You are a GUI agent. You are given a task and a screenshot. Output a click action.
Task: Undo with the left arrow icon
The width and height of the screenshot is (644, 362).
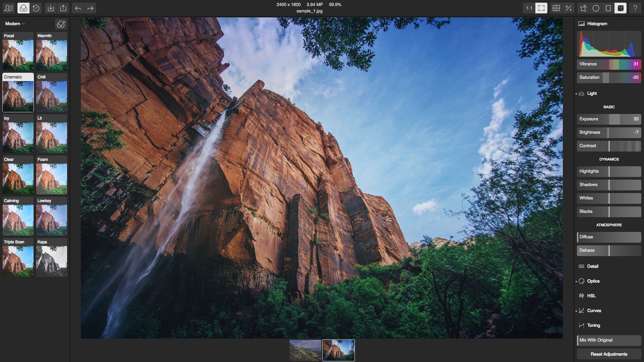78,8
